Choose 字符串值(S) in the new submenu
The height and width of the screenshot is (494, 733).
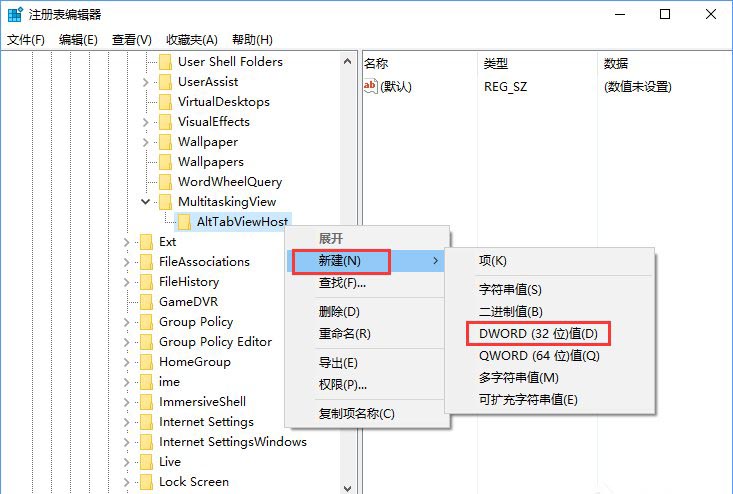point(510,289)
